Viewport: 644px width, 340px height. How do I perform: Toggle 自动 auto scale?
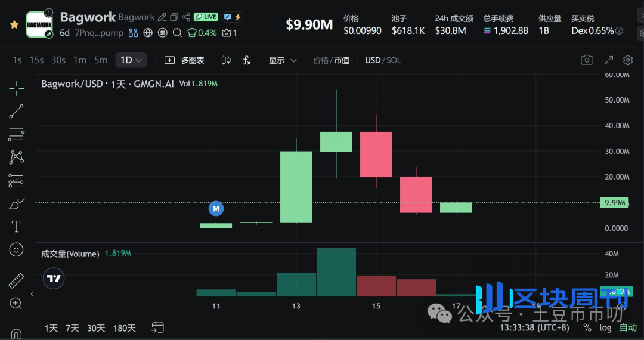[628, 328]
